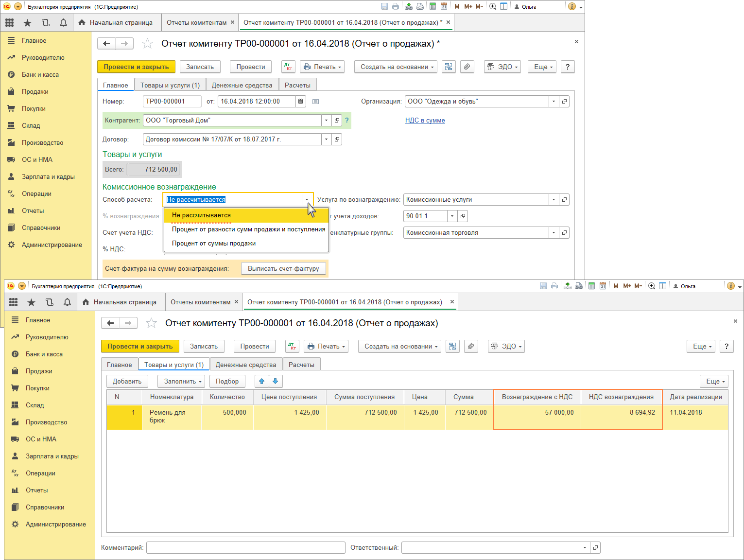This screenshot has width=744, height=560.
Task: Follow the 'НДС в сумме' link
Action: click(x=425, y=121)
